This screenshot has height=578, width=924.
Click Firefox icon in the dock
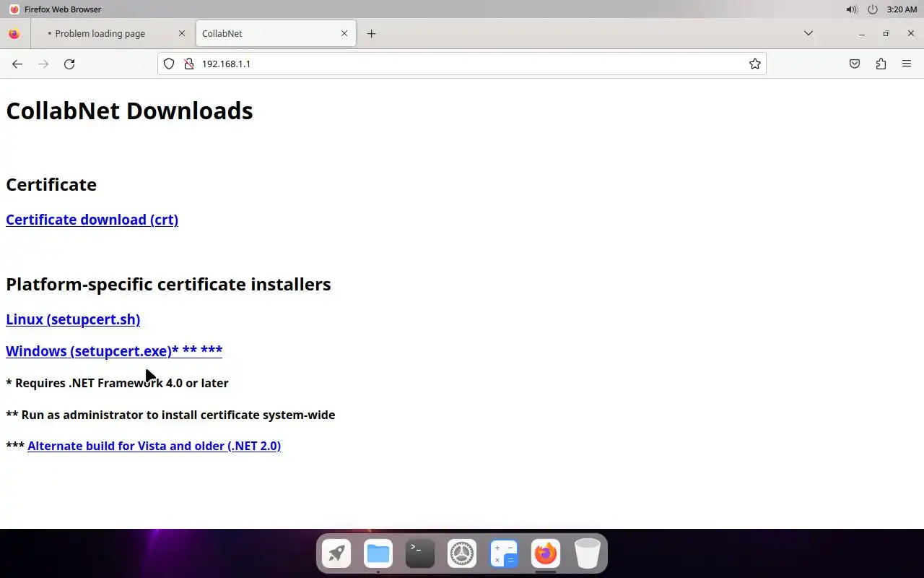tap(546, 554)
